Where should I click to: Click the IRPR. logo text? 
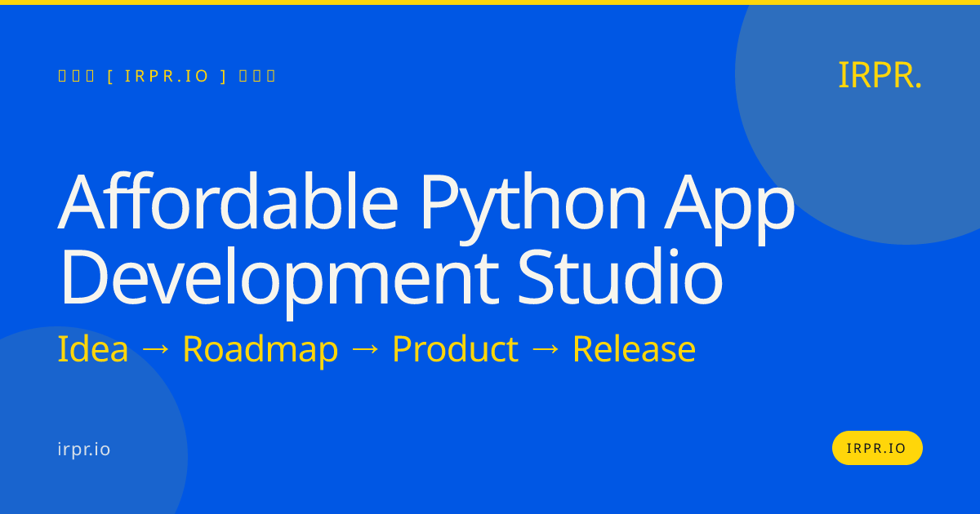880,75
